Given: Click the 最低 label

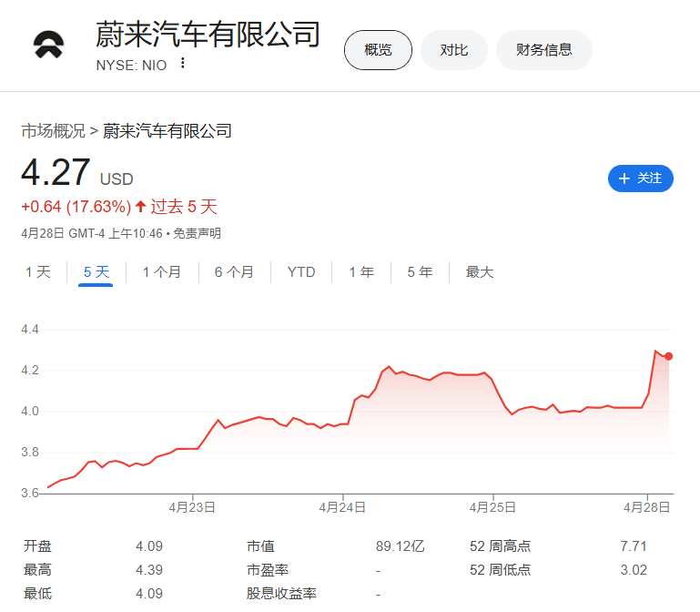Looking at the screenshot, I should point(37,593).
